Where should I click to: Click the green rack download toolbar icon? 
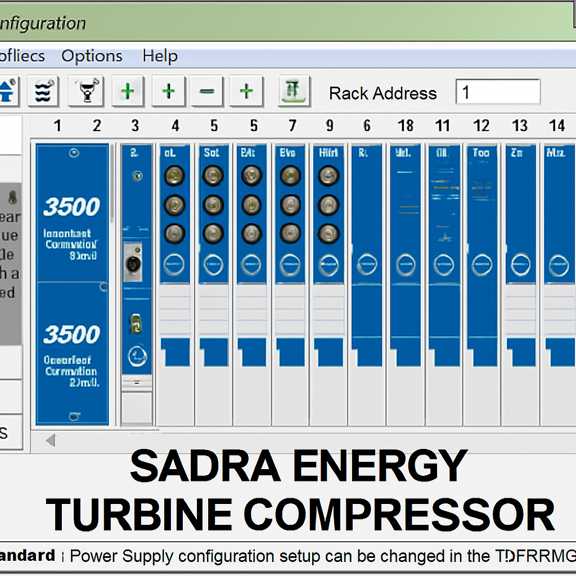point(293,91)
